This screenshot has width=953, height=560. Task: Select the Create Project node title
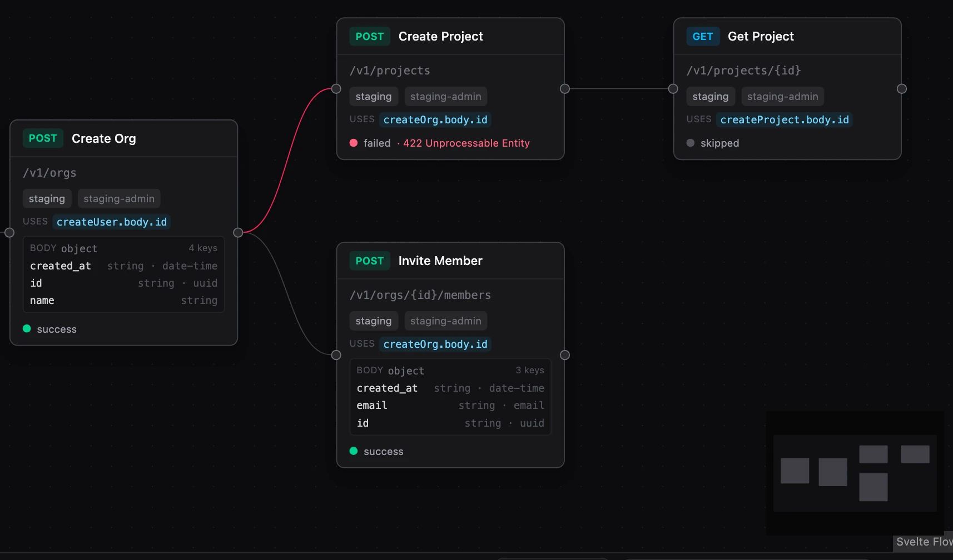(x=441, y=37)
